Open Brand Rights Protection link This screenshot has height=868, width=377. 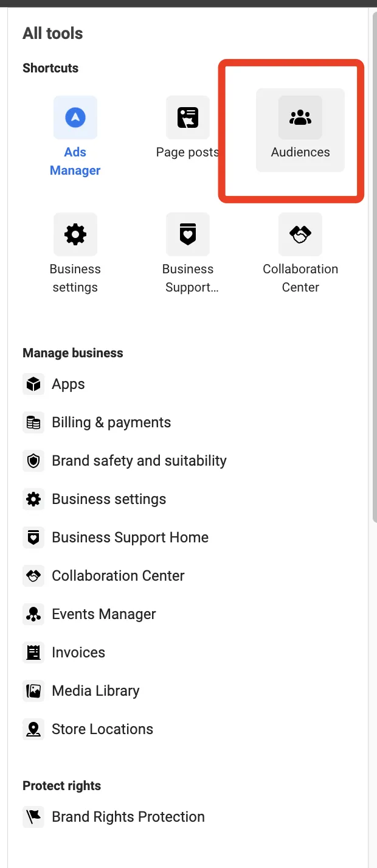click(x=128, y=817)
